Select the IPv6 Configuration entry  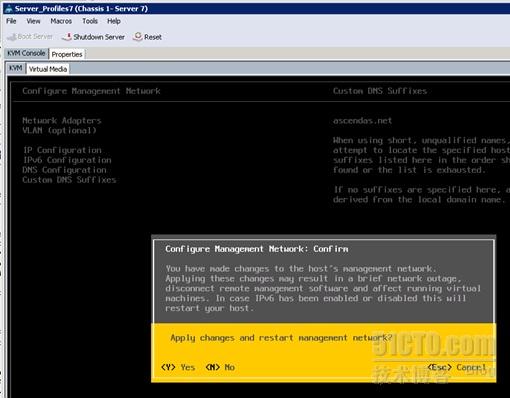(67, 160)
